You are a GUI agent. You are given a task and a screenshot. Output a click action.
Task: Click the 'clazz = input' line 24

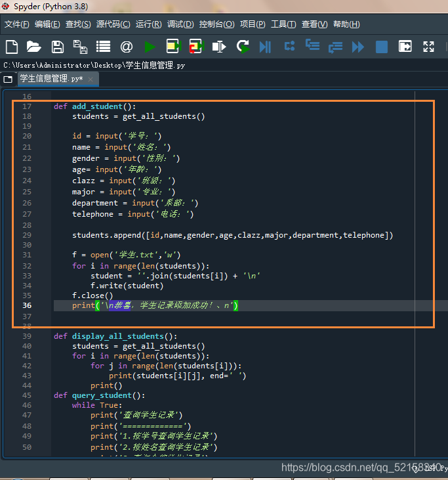(123, 181)
